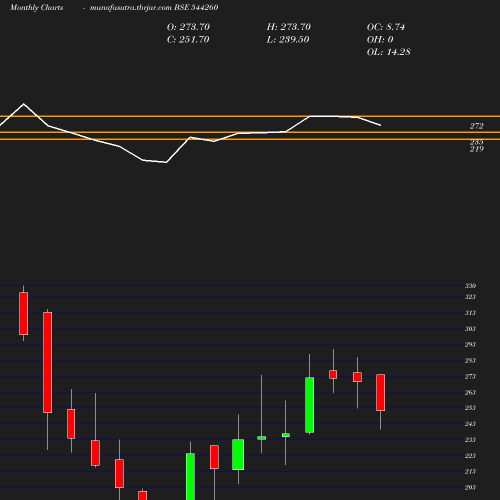Click the 219 level label beside orange lines

477,149
